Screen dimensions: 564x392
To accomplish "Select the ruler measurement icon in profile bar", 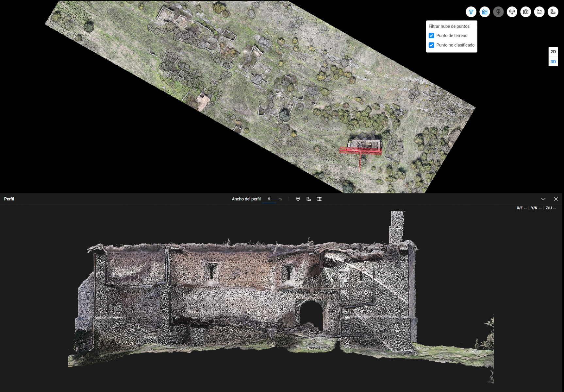I will 309,199.
